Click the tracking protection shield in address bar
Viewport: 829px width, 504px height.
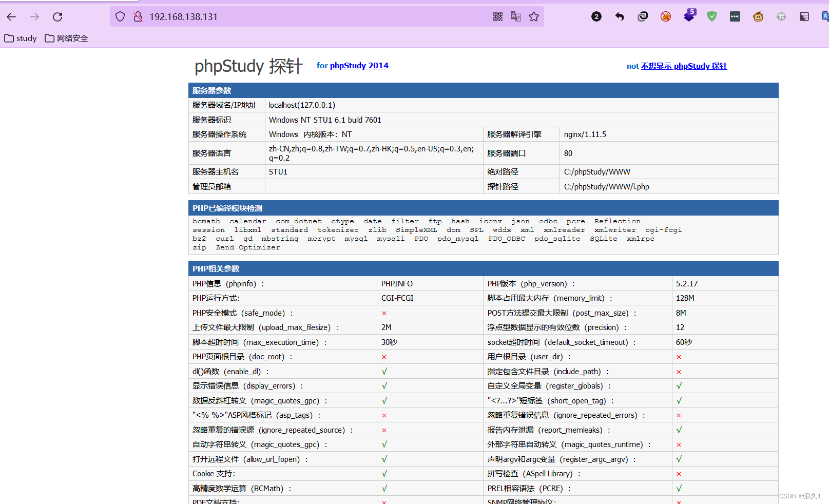[120, 16]
